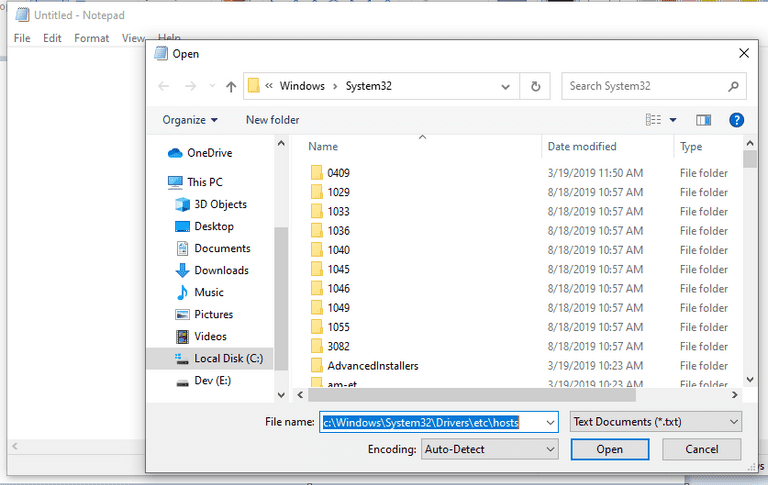This screenshot has width=768, height=485.
Task: Click the file list horizontal scrollbar
Action: click(x=471, y=395)
